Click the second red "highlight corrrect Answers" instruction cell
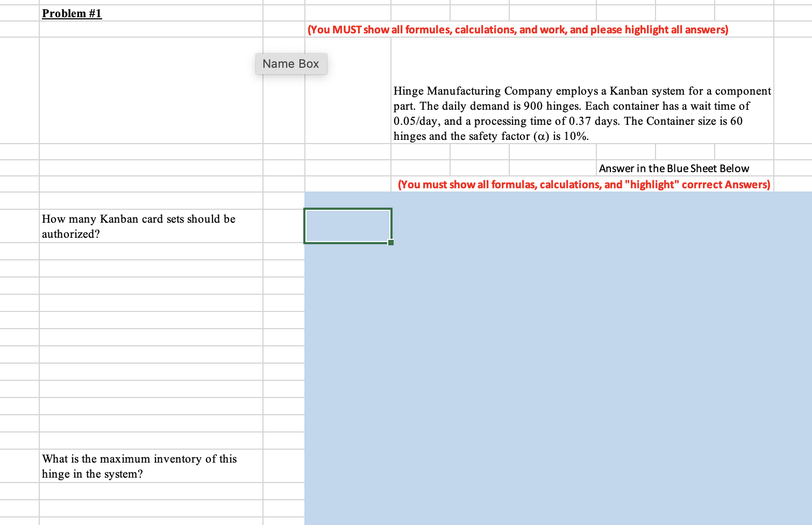Screen dimensions: 812x525 [583, 184]
